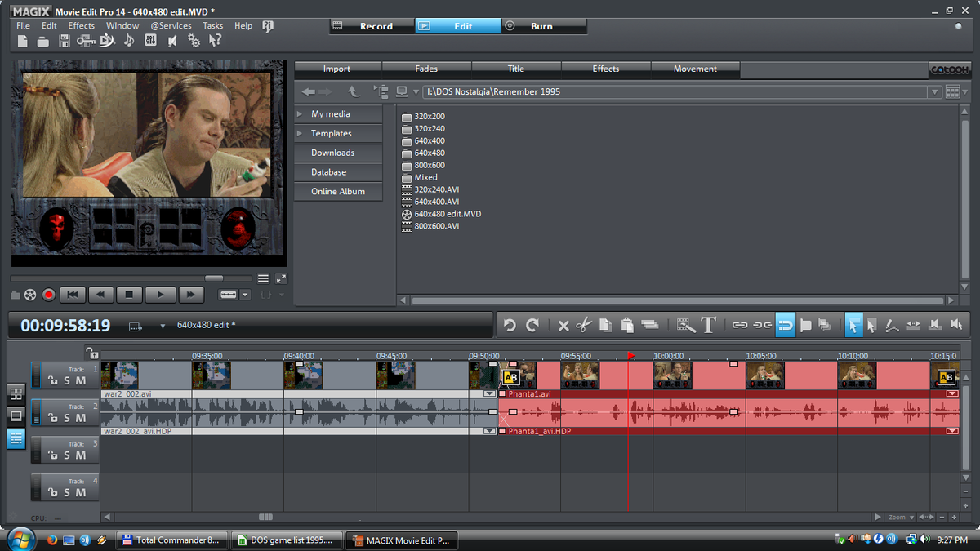Set a chapter marker with the flag icon

[806, 325]
